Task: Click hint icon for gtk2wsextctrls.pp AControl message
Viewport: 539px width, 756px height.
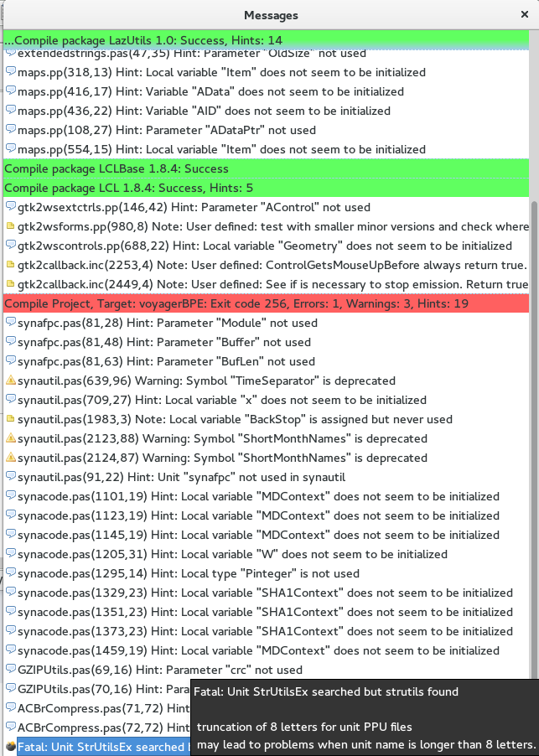Action: click(x=10, y=207)
